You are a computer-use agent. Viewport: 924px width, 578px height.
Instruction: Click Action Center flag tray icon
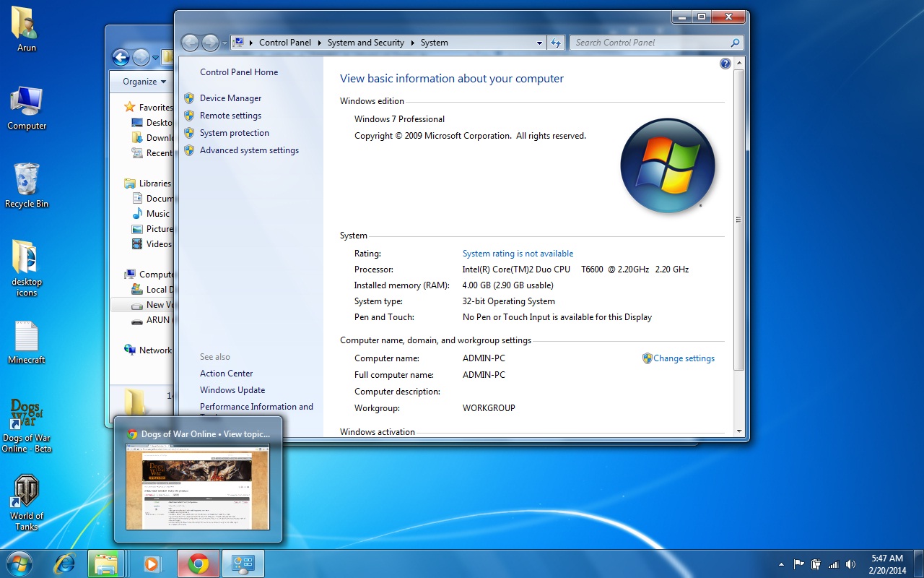[799, 564]
